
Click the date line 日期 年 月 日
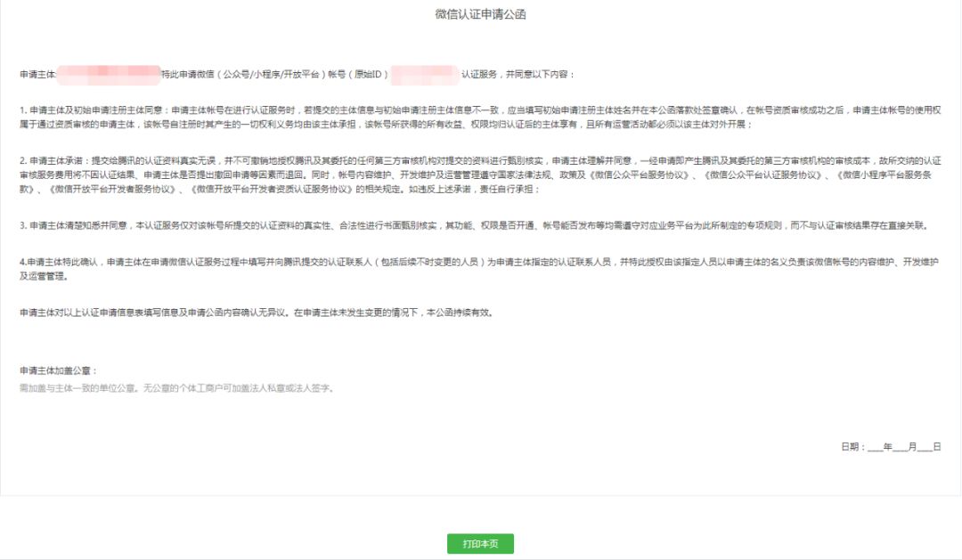(x=891, y=447)
